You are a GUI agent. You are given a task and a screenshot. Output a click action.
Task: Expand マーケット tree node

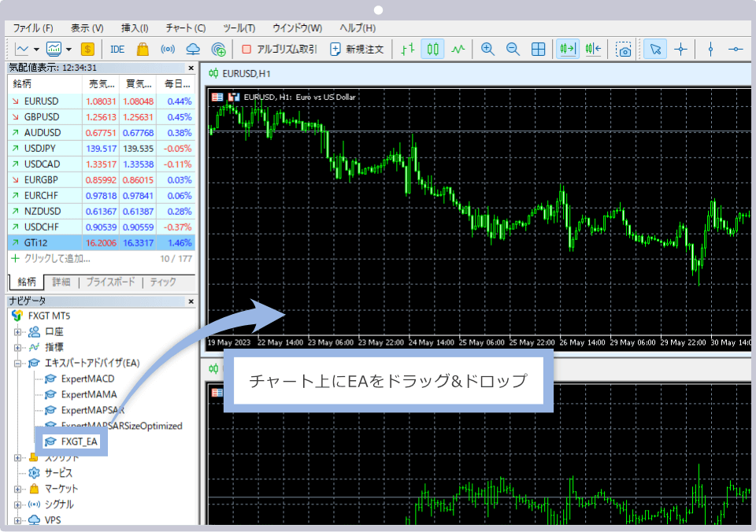point(18,490)
